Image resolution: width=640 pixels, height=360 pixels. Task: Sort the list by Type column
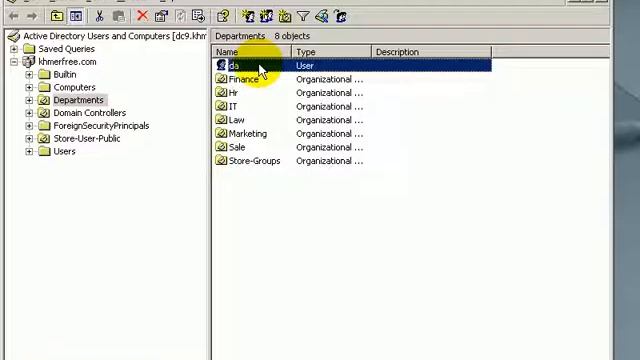pyautogui.click(x=331, y=52)
